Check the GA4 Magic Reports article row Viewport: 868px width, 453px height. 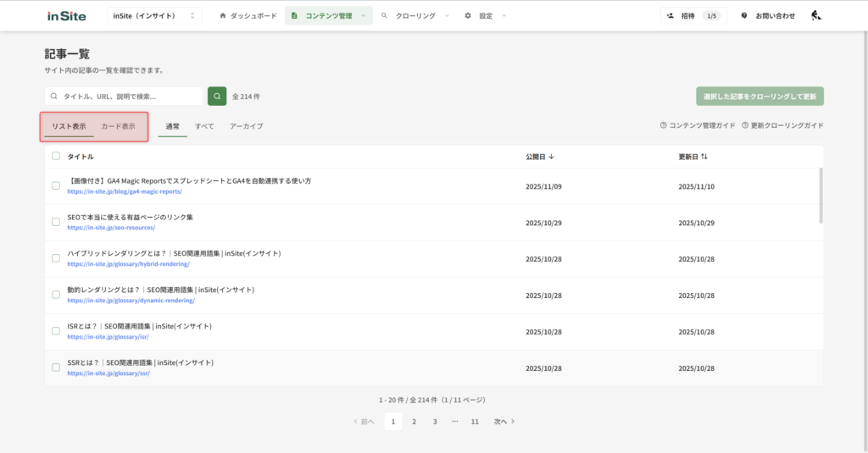[x=56, y=185]
